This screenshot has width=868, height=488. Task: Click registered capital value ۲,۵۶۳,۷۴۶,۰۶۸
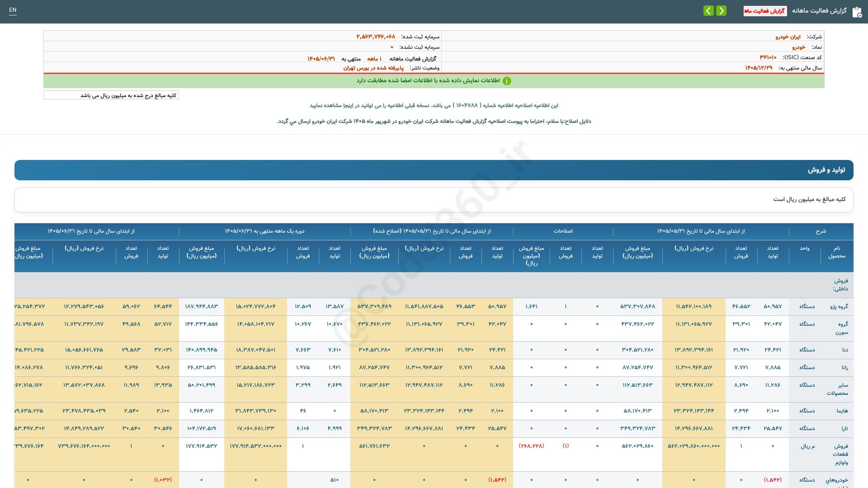[376, 37]
